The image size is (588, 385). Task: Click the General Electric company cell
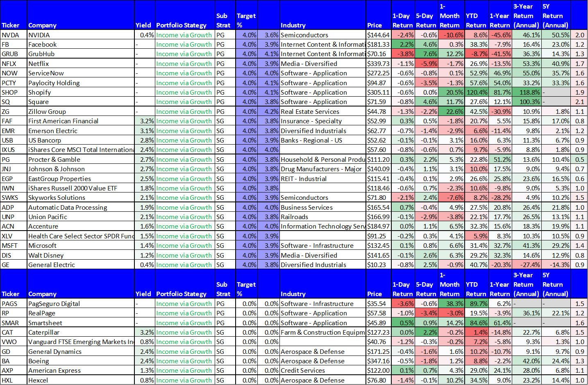pyautogui.click(x=81, y=265)
